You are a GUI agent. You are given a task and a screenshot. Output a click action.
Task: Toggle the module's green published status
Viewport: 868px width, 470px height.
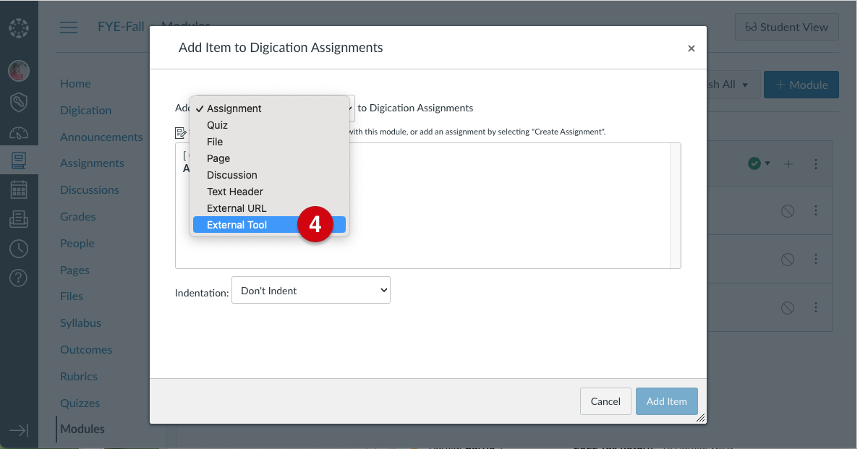[759, 164]
